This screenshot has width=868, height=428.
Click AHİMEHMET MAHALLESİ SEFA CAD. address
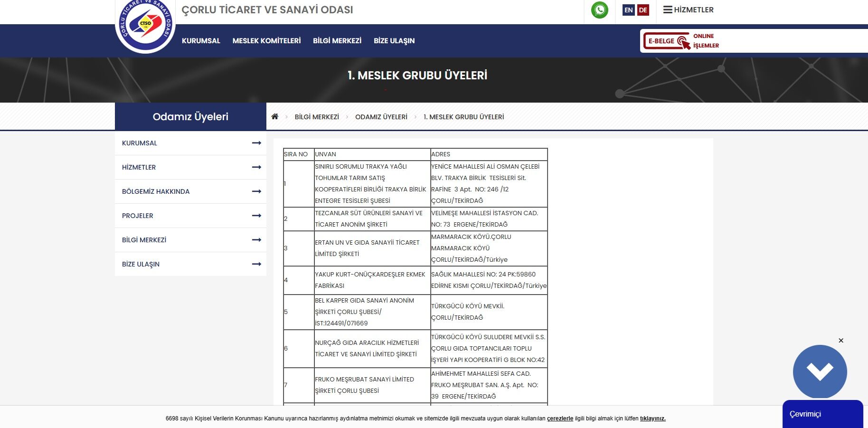point(489,385)
